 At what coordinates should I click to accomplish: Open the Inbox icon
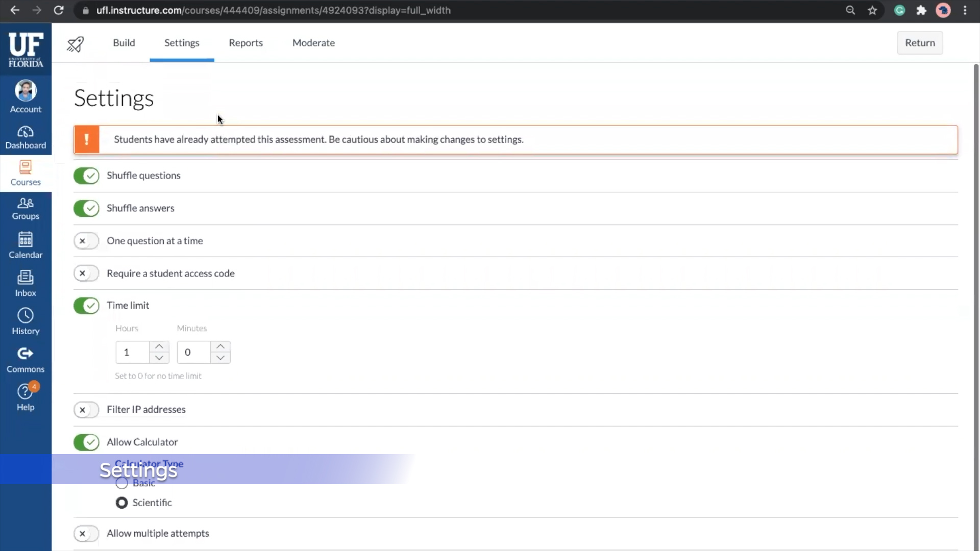coord(26,278)
